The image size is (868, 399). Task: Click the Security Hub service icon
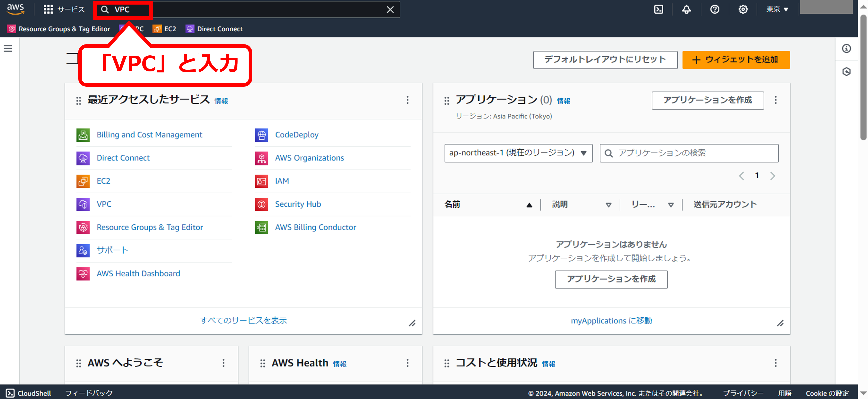pos(261,204)
